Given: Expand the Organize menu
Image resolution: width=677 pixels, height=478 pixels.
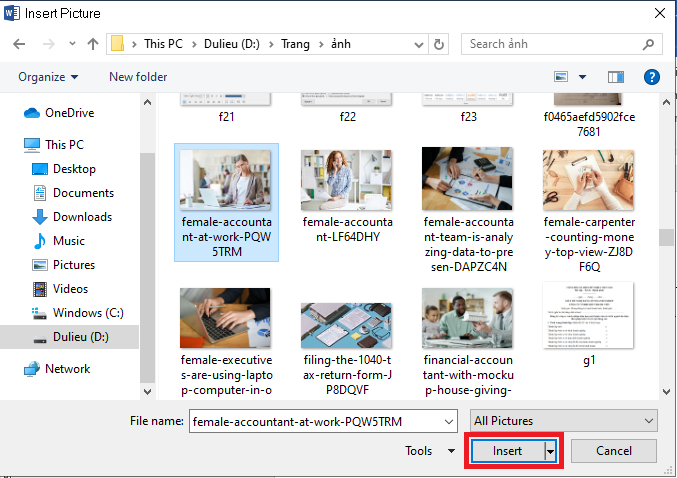Looking at the screenshot, I should tap(48, 77).
